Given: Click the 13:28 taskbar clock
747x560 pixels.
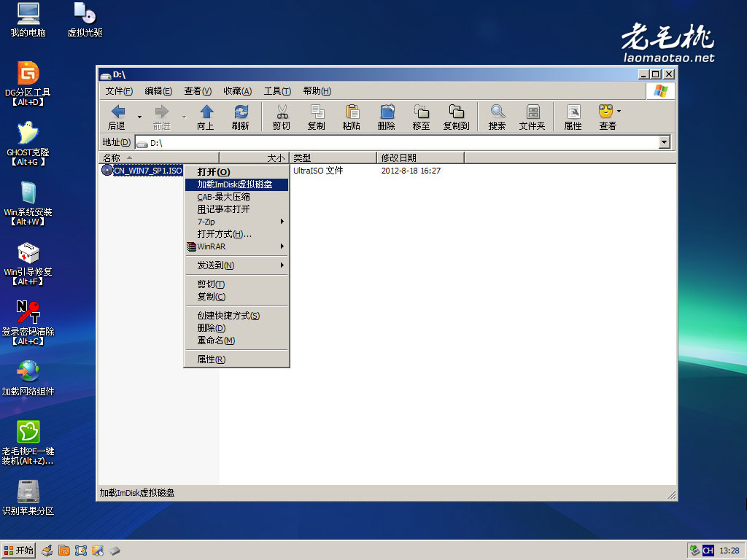Looking at the screenshot, I should 729,551.
